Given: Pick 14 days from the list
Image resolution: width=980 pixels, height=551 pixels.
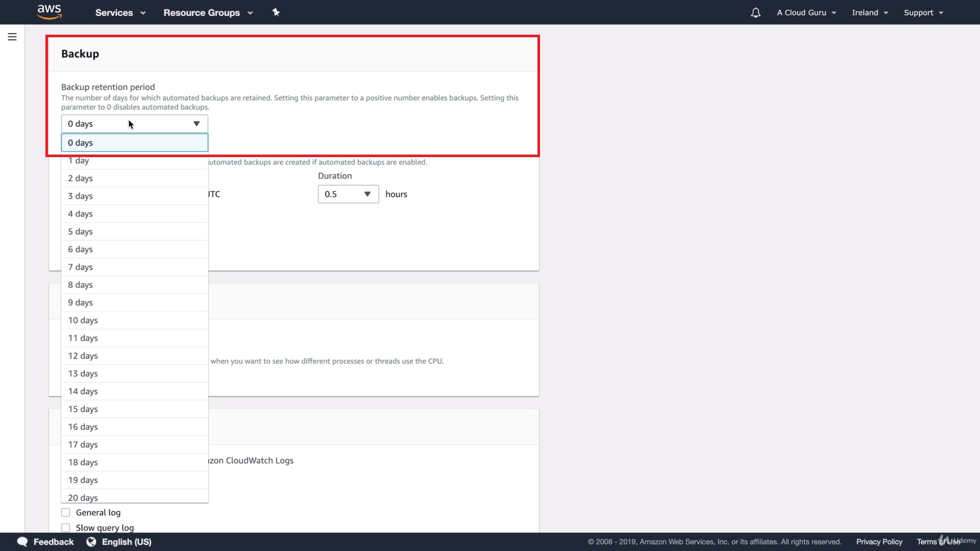Looking at the screenshot, I should pos(83,391).
